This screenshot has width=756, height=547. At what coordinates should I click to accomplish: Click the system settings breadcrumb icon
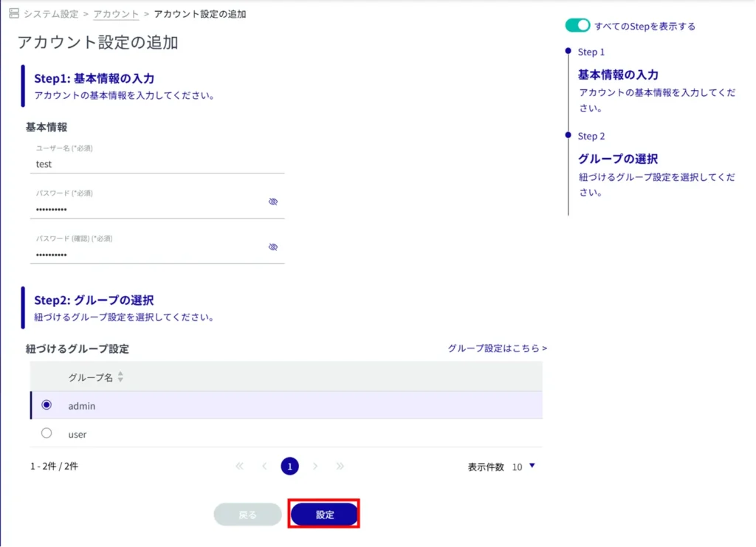(x=13, y=14)
